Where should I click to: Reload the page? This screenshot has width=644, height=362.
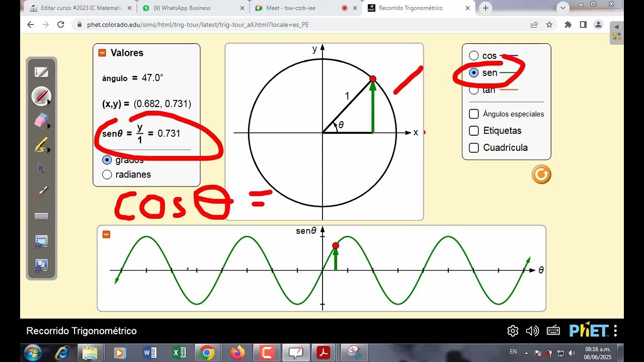(61, 25)
